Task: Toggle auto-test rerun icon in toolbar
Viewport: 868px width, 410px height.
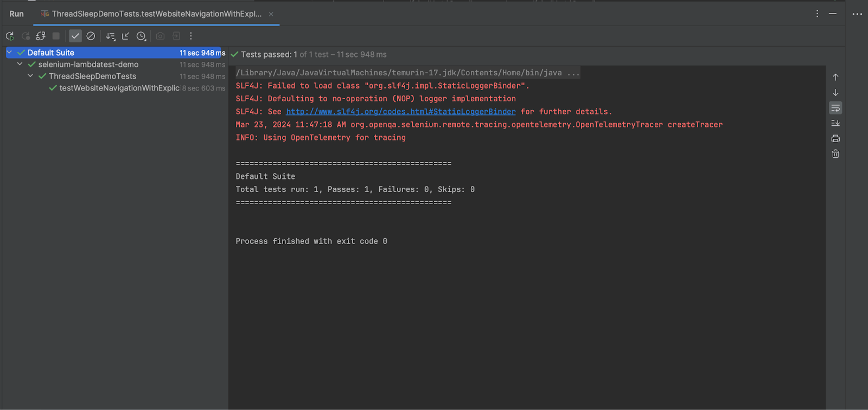Action: pos(41,36)
